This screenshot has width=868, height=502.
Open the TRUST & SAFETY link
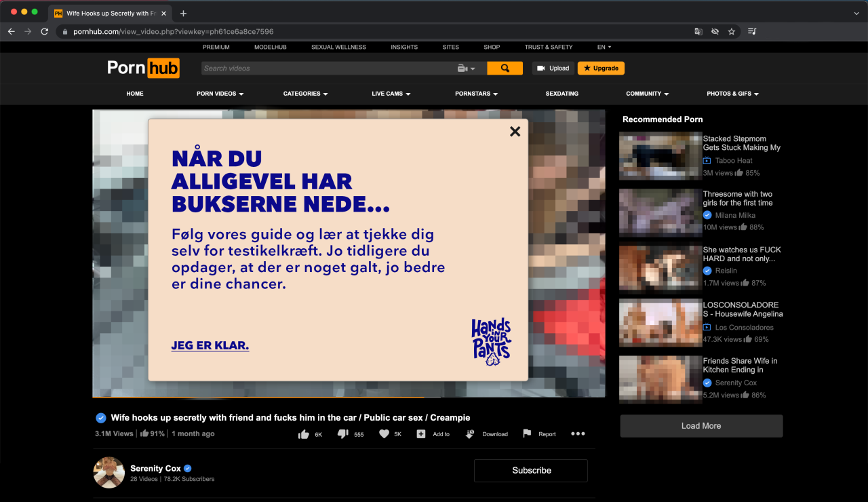[x=549, y=47]
